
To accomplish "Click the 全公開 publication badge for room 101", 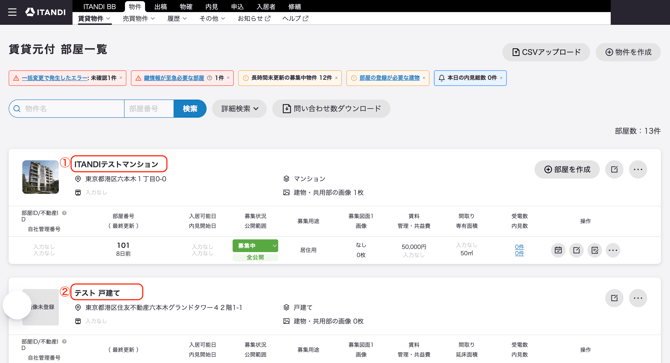I will (x=255, y=258).
